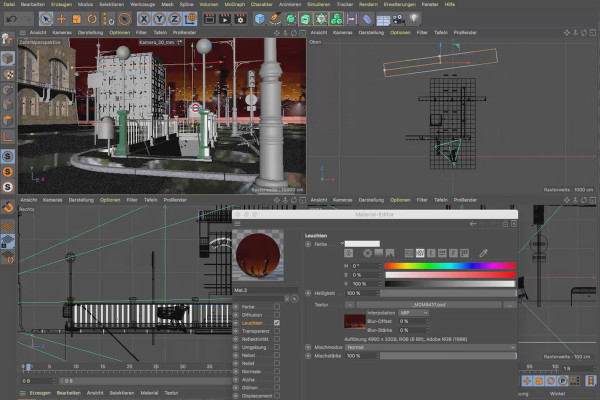The height and width of the screenshot is (400, 600).
Task: Collapse the Farbe color expander chevron
Action: pos(342,243)
